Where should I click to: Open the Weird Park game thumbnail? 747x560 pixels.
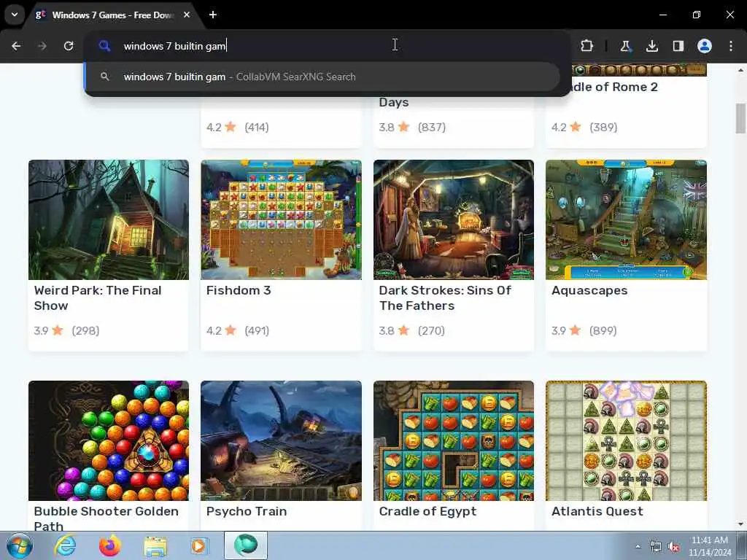pos(109,219)
